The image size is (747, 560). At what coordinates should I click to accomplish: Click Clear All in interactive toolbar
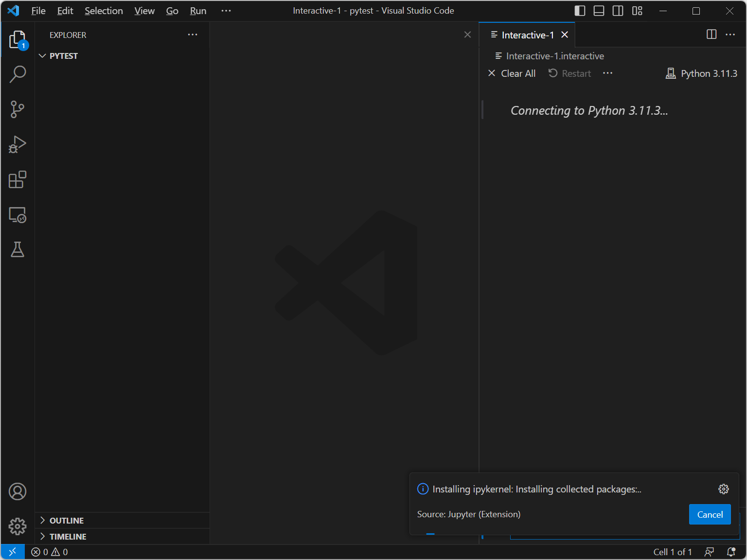(x=512, y=73)
